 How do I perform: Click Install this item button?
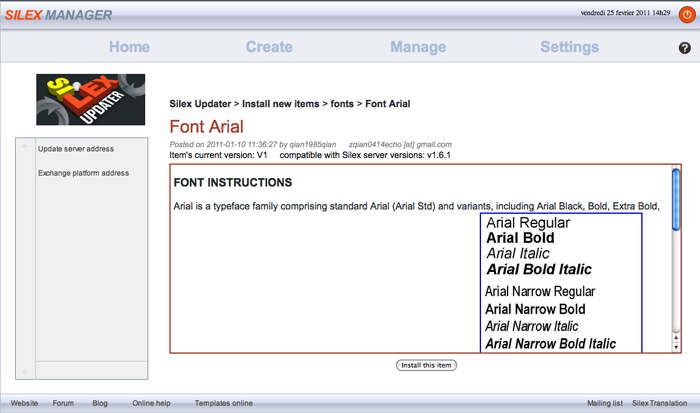[426, 365]
